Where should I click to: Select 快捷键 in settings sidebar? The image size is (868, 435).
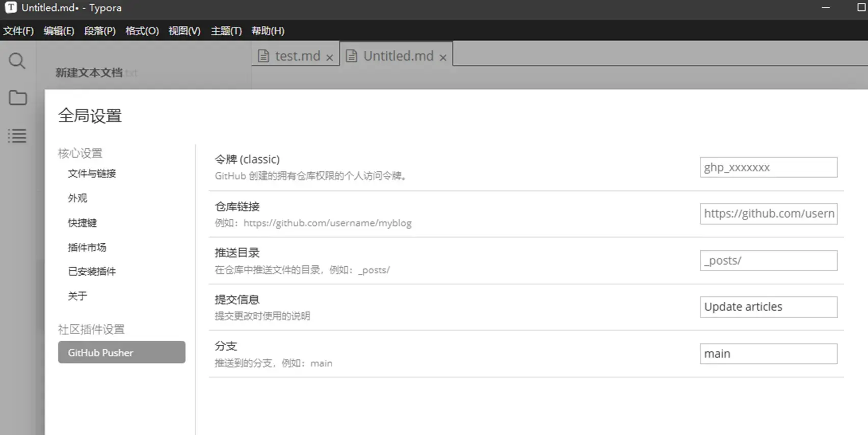[82, 223]
